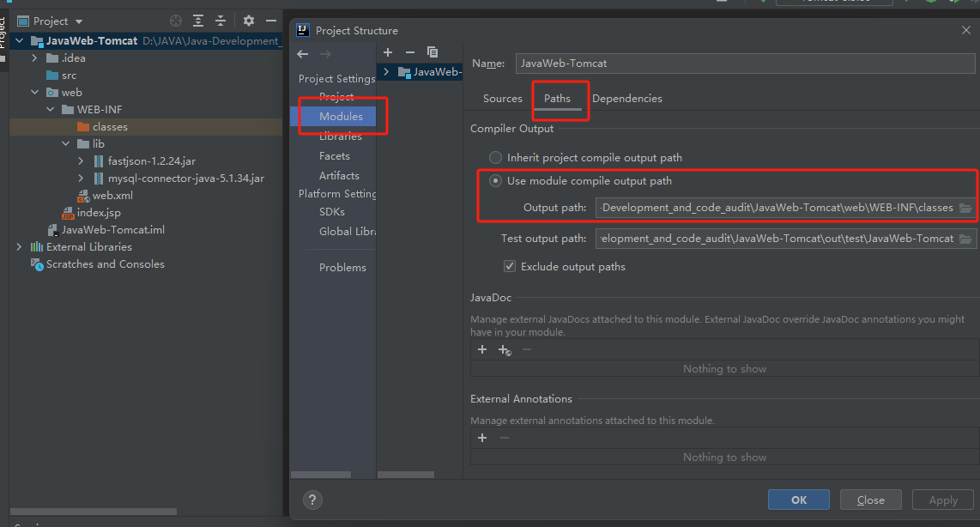The width and height of the screenshot is (980, 527).
Task: Switch to Sources tab
Action: (503, 99)
